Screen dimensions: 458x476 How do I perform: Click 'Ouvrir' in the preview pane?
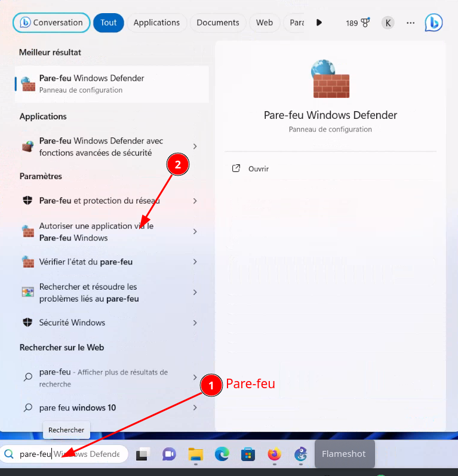pyautogui.click(x=258, y=169)
